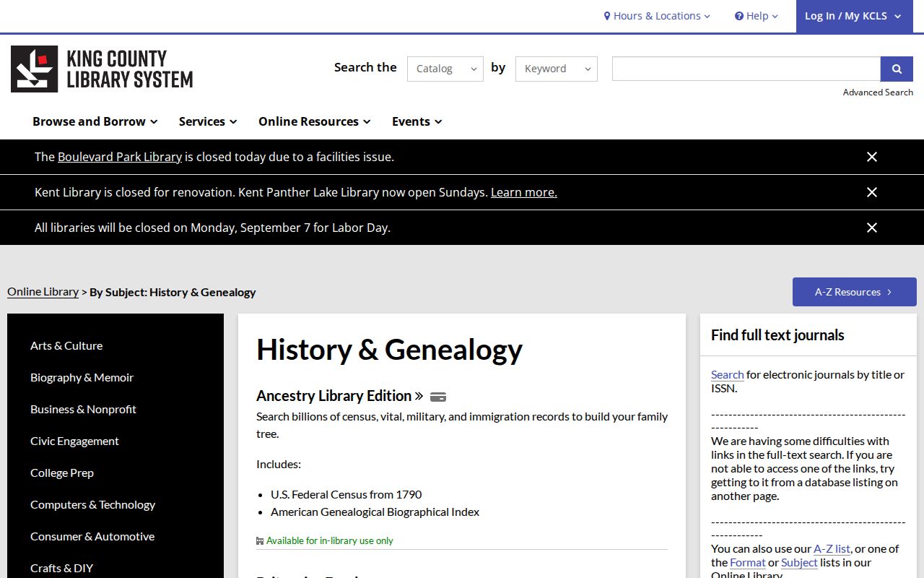
Task: Select Arts & Culture in the subject sidebar
Action: (66, 345)
